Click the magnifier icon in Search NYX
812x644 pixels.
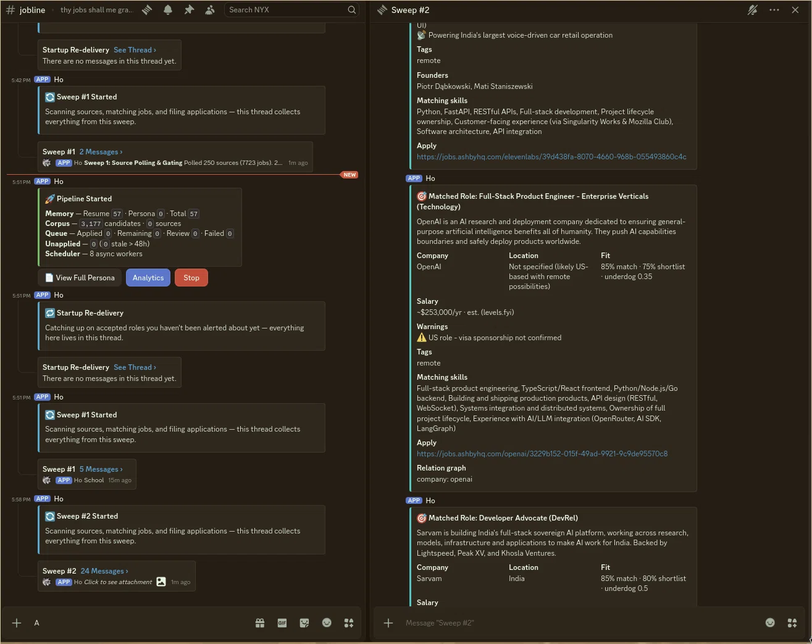tap(351, 10)
